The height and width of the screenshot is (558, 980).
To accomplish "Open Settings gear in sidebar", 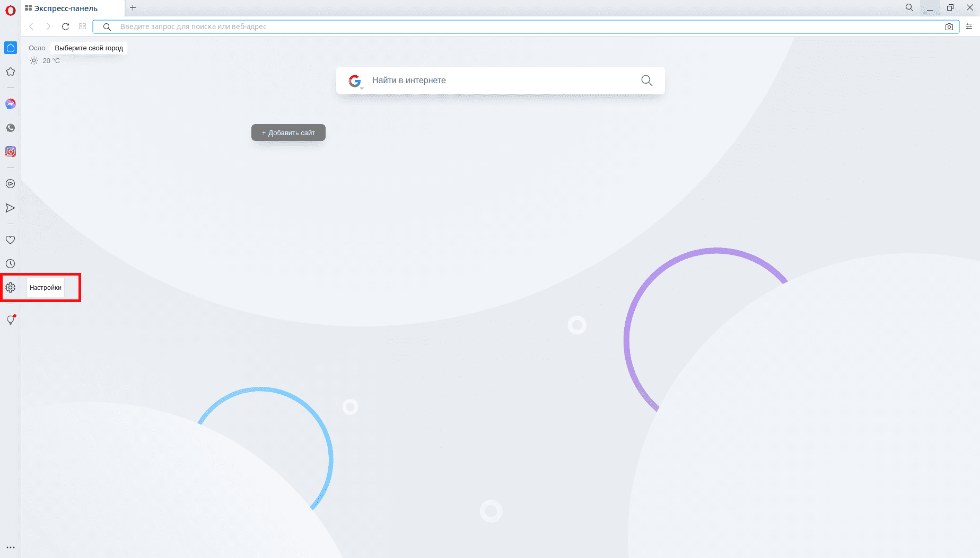I will [x=11, y=288].
